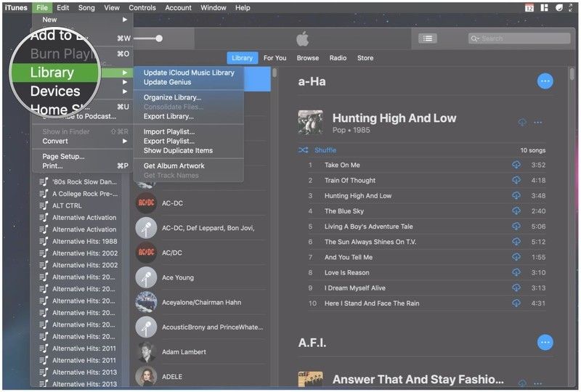Switch to the Store tab
The height and width of the screenshot is (392, 581).
pyautogui.click(x=365, y=58)
